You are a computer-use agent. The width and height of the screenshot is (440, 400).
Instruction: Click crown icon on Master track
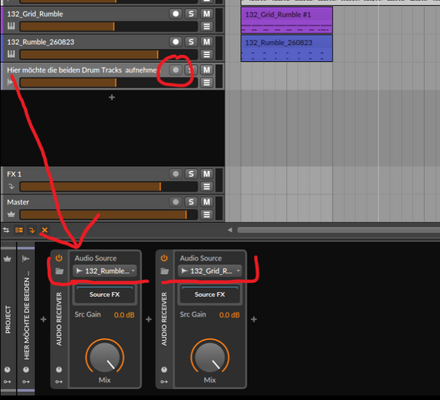[11, 214]
